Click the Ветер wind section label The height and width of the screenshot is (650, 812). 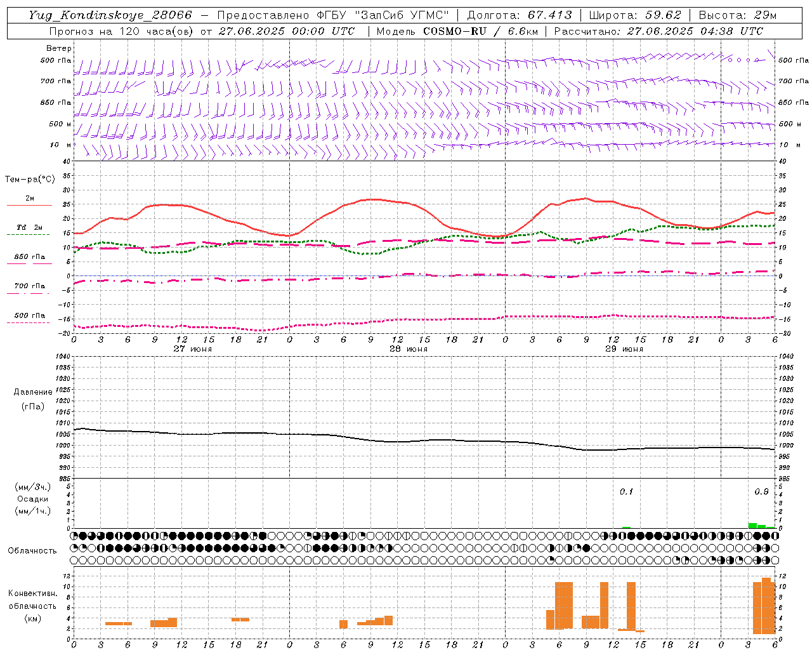pos(59,48)
